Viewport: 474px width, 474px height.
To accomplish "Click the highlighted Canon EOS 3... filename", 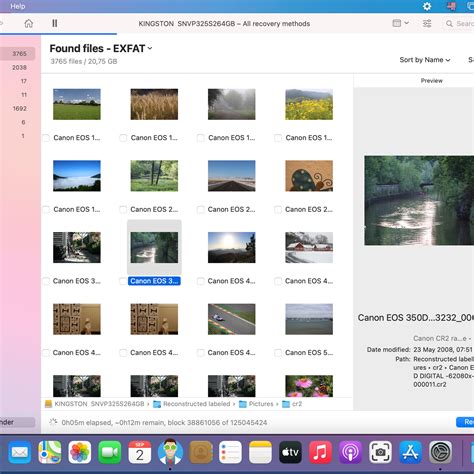I will (154, 281).
